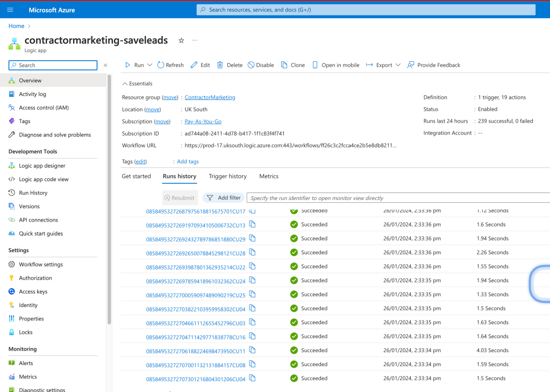Expand the Export dropdown chevron
The height and width of the screenshot is (392, 550).
(x=398, y=65)
